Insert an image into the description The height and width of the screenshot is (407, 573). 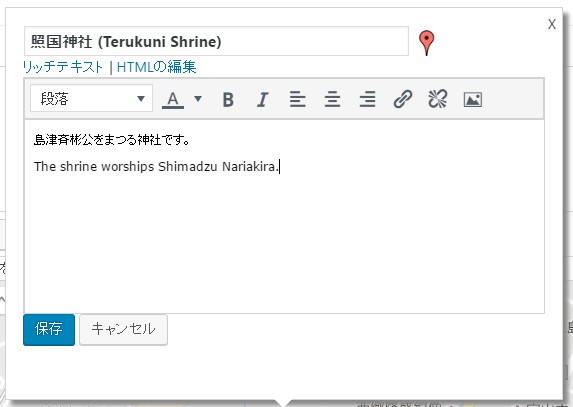tap(473, 99)
